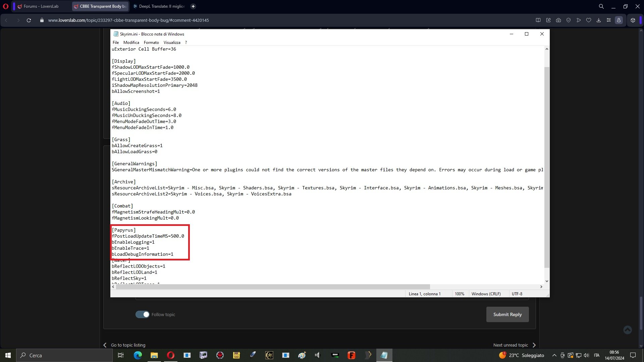Click the line fMagnetismLookingMult=0.0
The image size is (644, 362).
pos(145,218)
